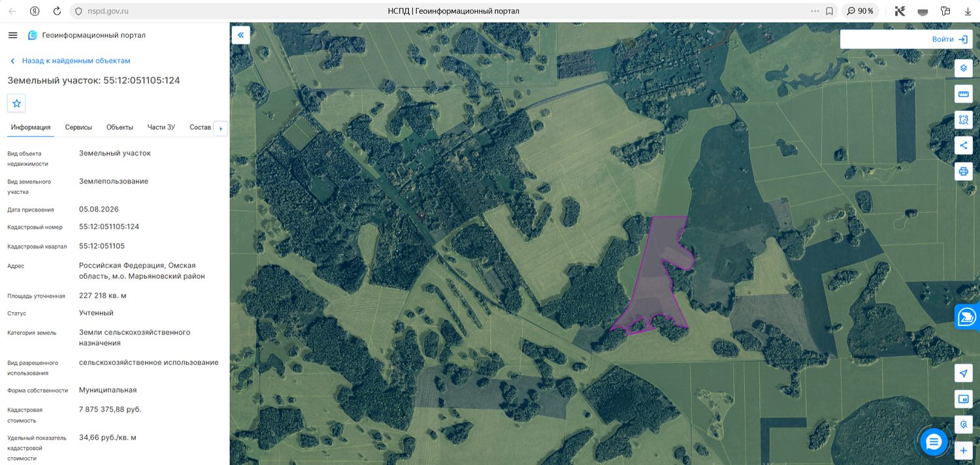This screenshot has width=980, height=465.
Task: Share the current map view
Action: click(963, 146)
